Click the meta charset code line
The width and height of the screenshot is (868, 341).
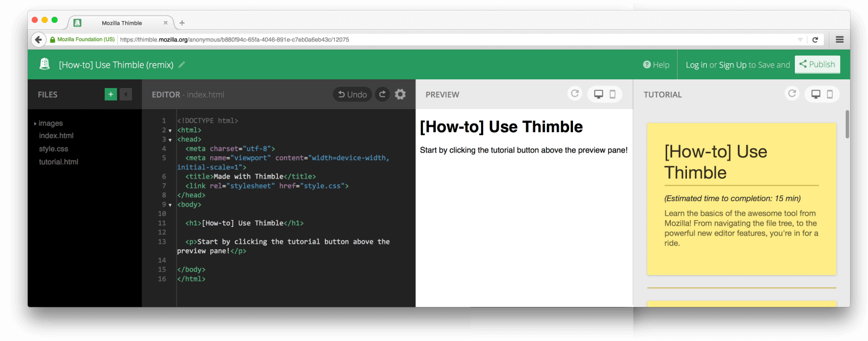click(230, 149)
